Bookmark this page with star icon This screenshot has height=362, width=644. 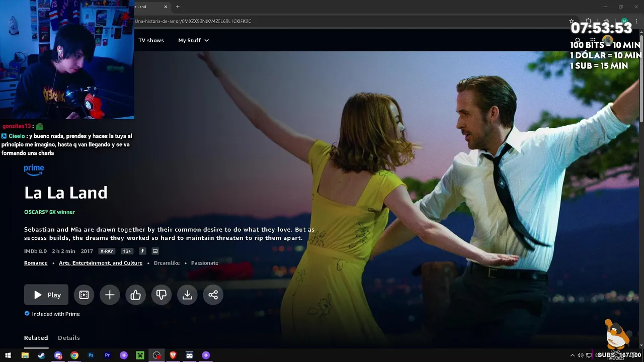coord(572,21)
